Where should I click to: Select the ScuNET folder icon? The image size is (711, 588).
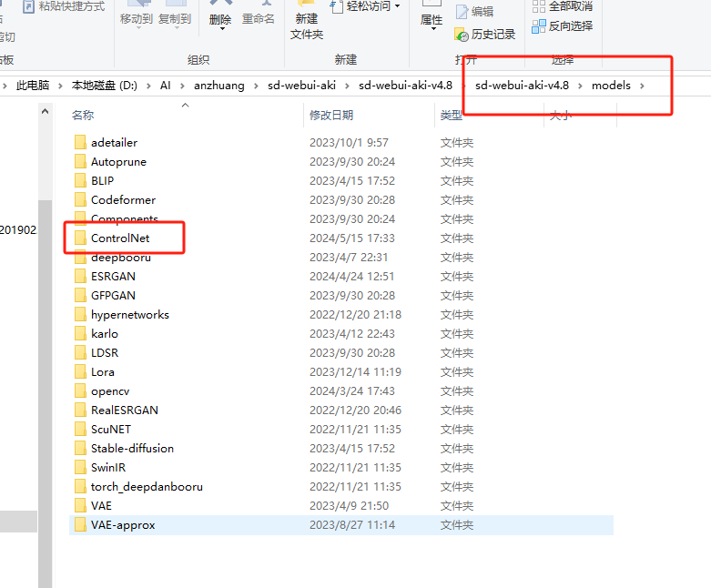tap(80, 429)
